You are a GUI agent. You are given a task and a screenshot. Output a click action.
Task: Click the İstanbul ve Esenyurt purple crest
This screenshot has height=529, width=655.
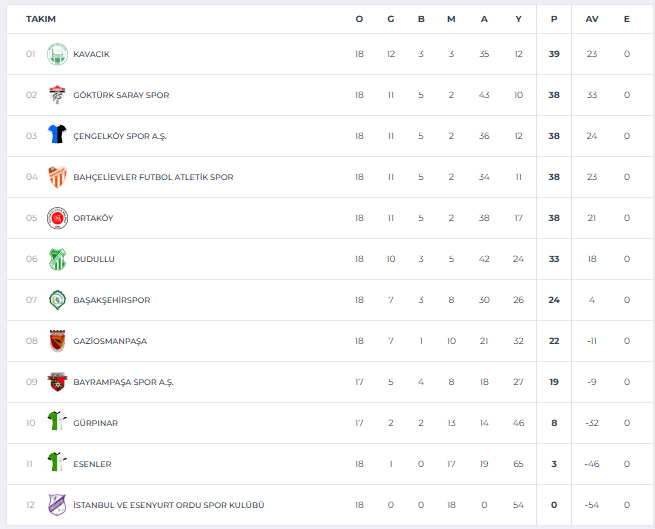point(57,504)
